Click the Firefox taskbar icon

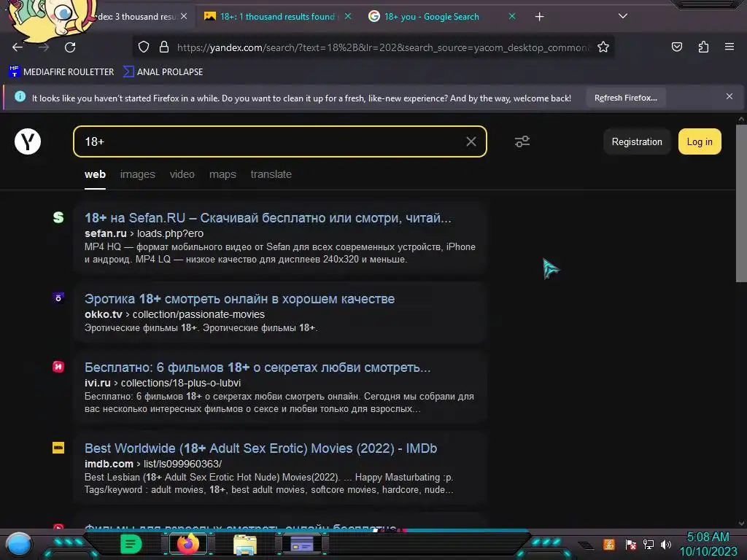187,544
